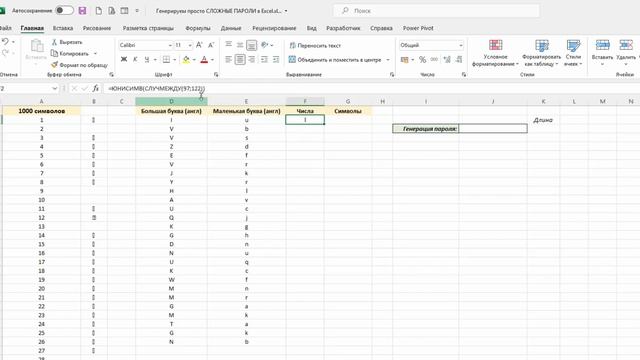
Task: Open the Разработчик tab
Action: [x=343, y=28]
